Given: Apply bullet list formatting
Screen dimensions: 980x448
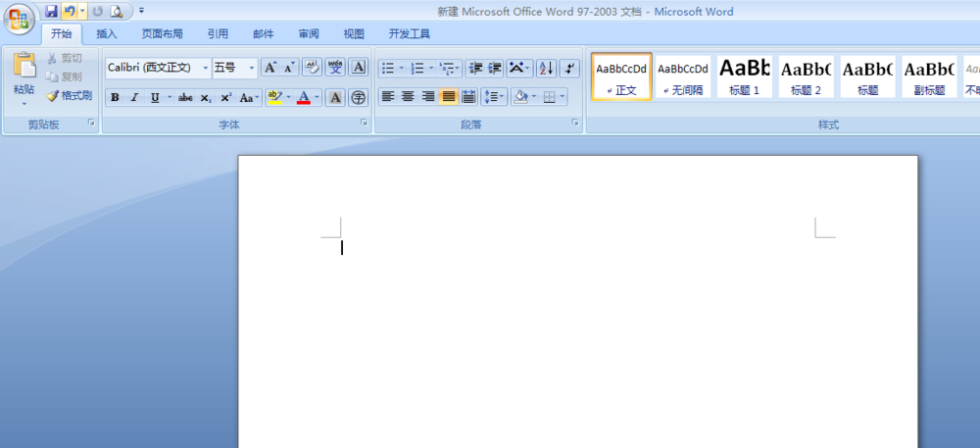Looking at the screenshot, I should pyautogui.click(x=388, y=68).
